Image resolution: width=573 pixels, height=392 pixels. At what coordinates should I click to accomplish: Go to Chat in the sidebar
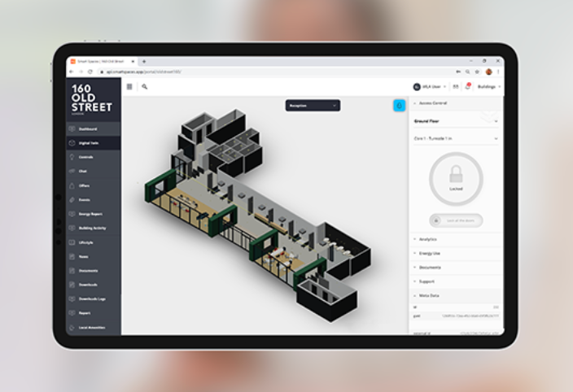[93, 171]
